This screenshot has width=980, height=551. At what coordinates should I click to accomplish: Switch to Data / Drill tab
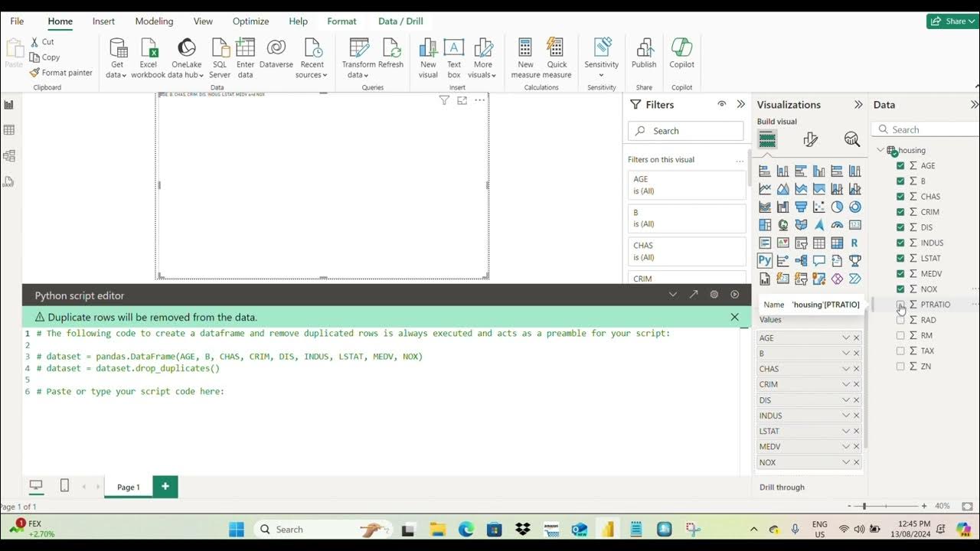tap(400, 21)
